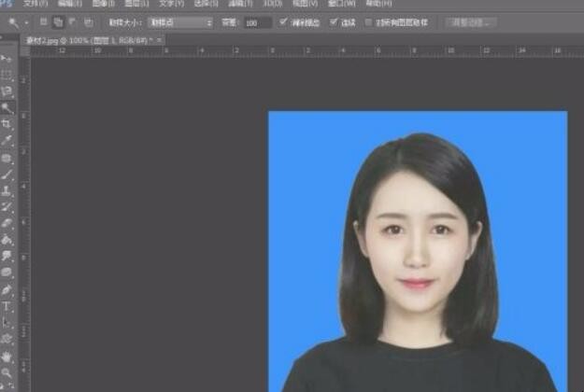Choose Intersect with Selection mode

(89, 22)
